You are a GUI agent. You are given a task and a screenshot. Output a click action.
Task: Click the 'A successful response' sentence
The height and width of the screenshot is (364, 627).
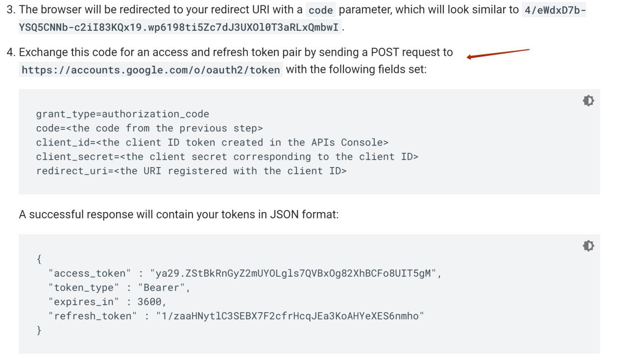coord(179,215)
